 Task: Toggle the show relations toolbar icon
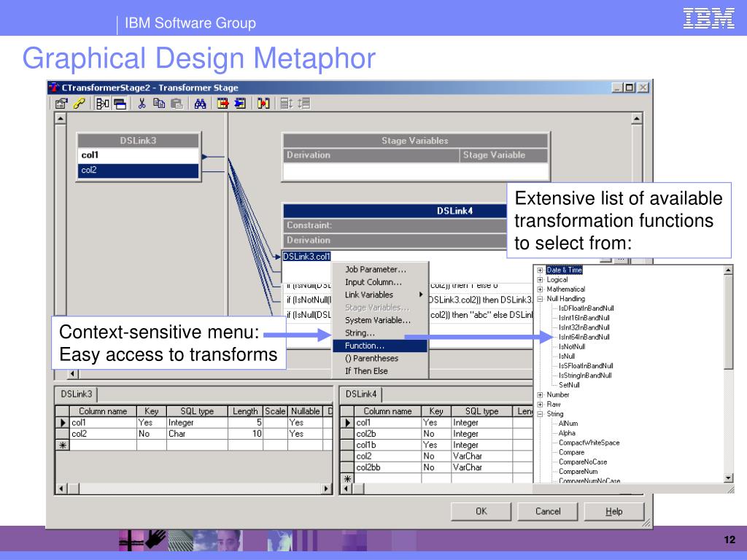[x=102, y=104]
